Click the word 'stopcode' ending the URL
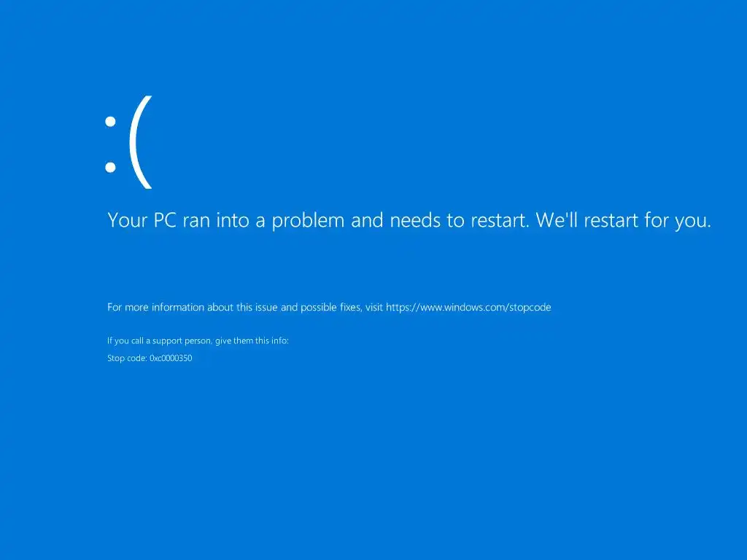This screenshot has width=747, height=560. 530,307
